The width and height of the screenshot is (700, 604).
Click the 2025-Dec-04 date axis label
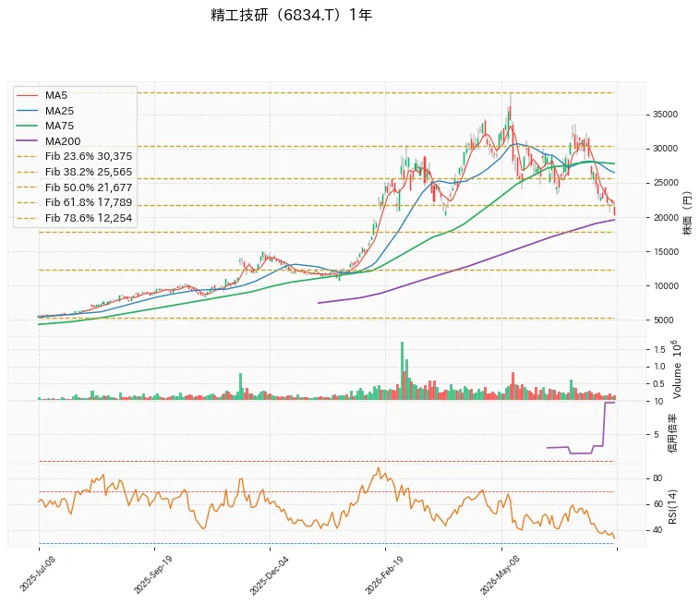pos(269,575)
